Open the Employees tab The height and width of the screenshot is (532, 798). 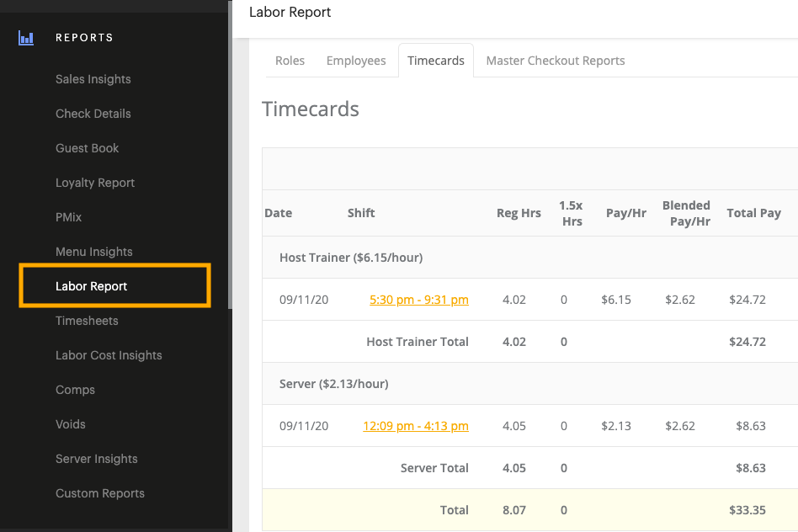coord(356,61)
